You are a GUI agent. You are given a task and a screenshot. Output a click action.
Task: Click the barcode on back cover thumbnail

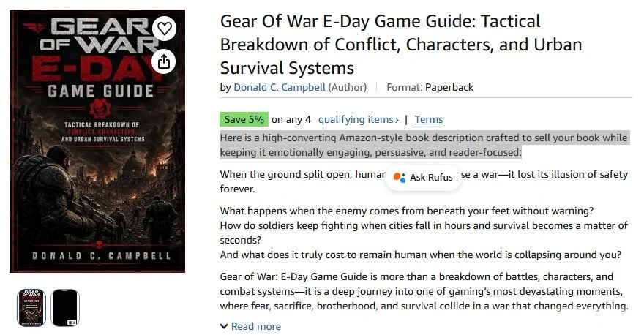tap(72, 323)
